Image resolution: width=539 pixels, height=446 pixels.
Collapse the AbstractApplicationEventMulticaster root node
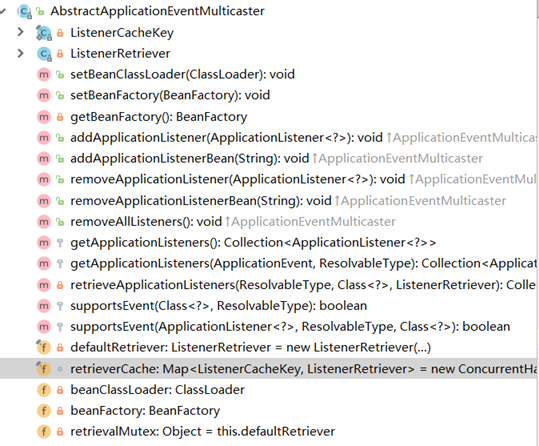coord(3,11)
